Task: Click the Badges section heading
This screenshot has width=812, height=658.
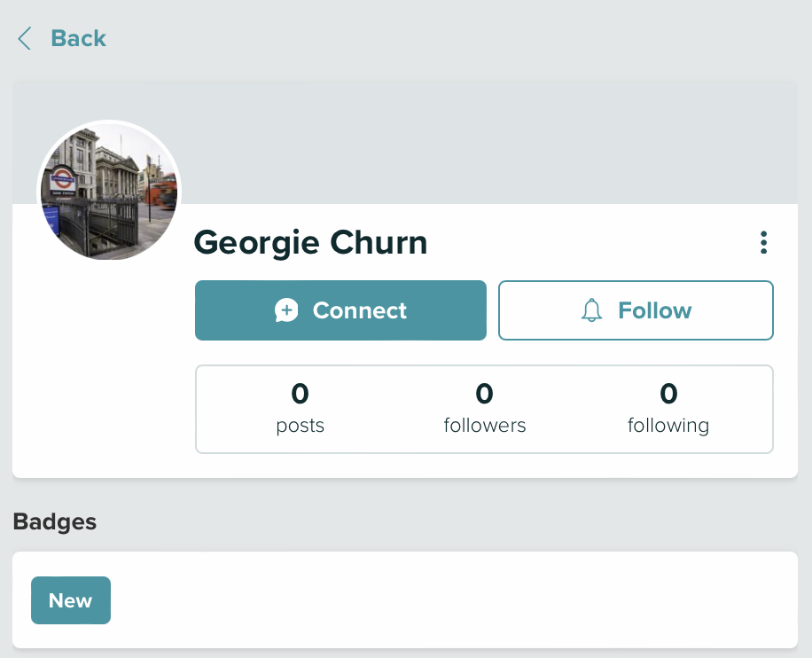Action: point(55,521)
